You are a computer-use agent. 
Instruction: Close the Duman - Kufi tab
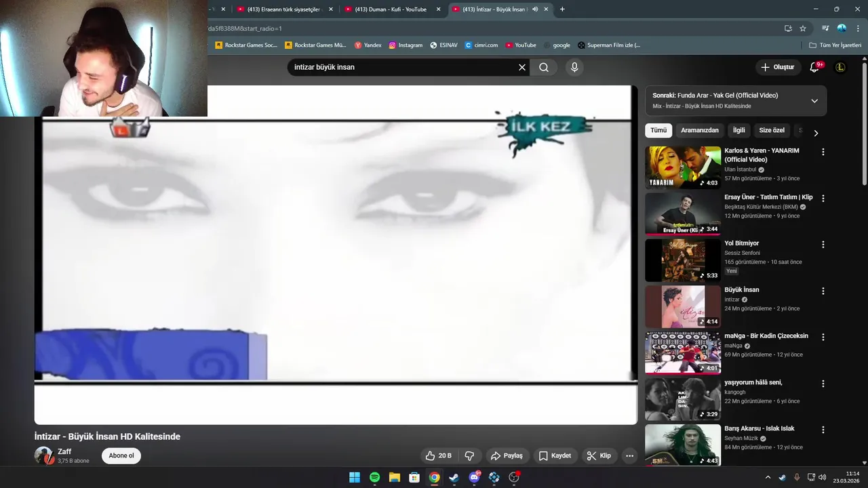coord(438,9)
